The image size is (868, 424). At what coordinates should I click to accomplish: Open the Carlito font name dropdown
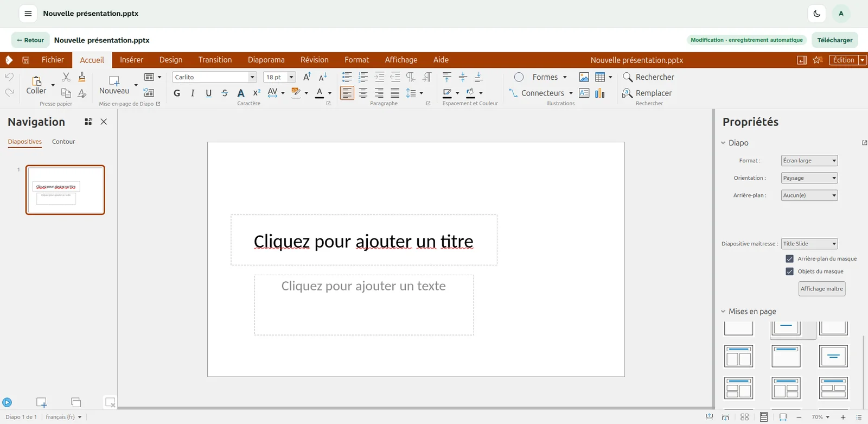[x=252, y=77]
